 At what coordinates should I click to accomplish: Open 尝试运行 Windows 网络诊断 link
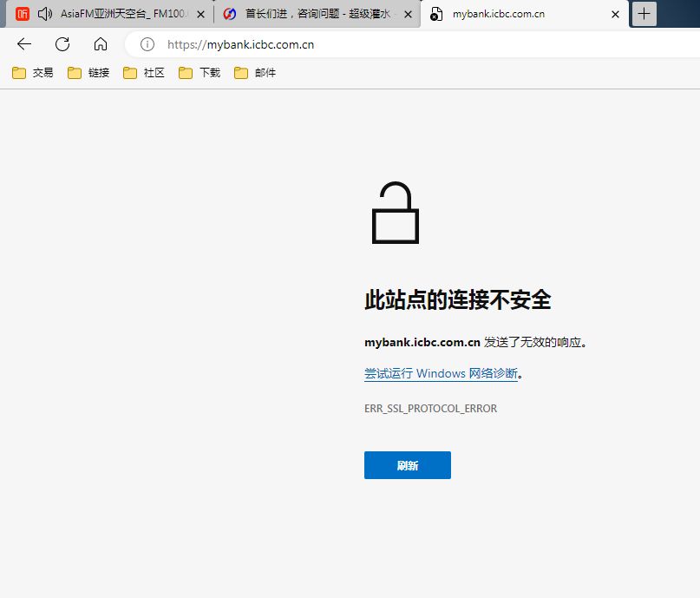tap(441, 373)
